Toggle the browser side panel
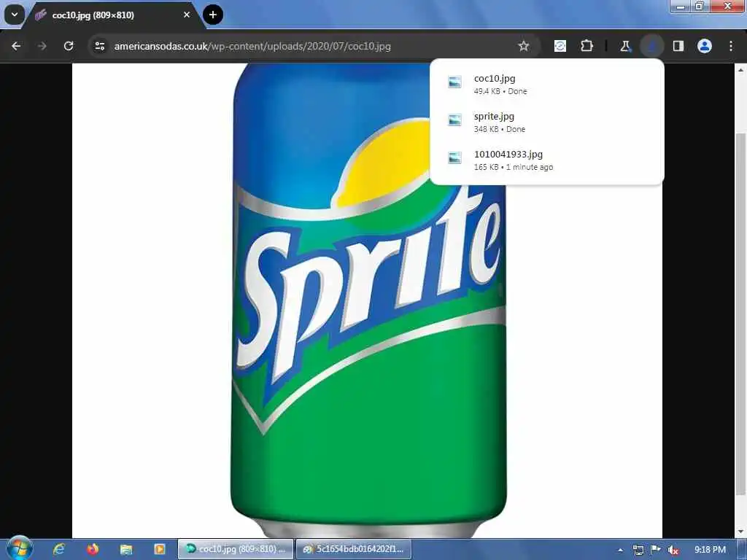This screenshot has width=747, height=560. 678,46
